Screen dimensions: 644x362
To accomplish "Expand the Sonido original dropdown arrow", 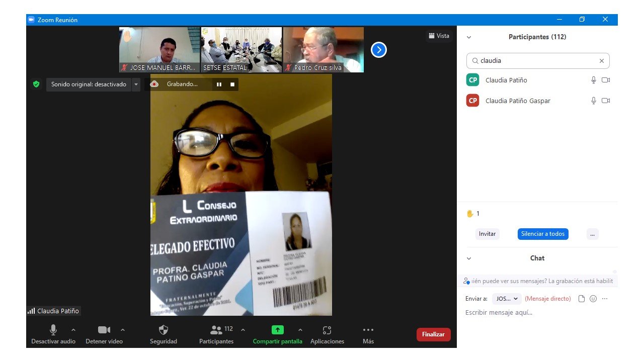I will coord(136,84).
